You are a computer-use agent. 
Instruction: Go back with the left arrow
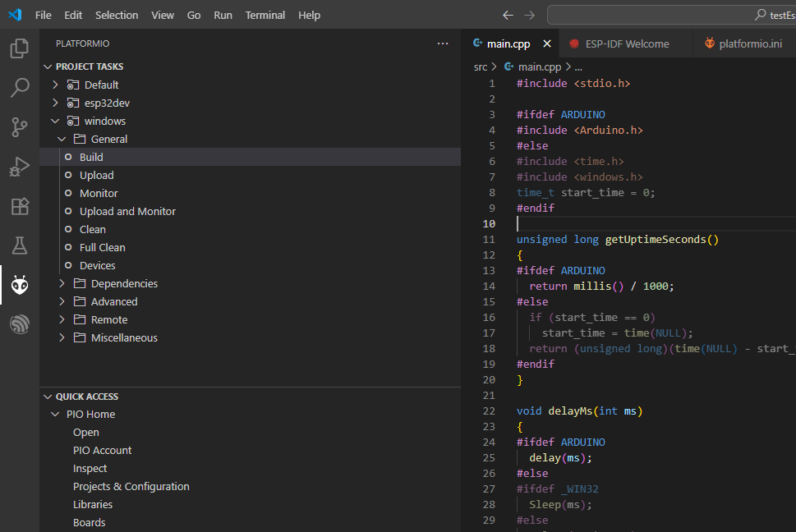click(x=508, y=16)
